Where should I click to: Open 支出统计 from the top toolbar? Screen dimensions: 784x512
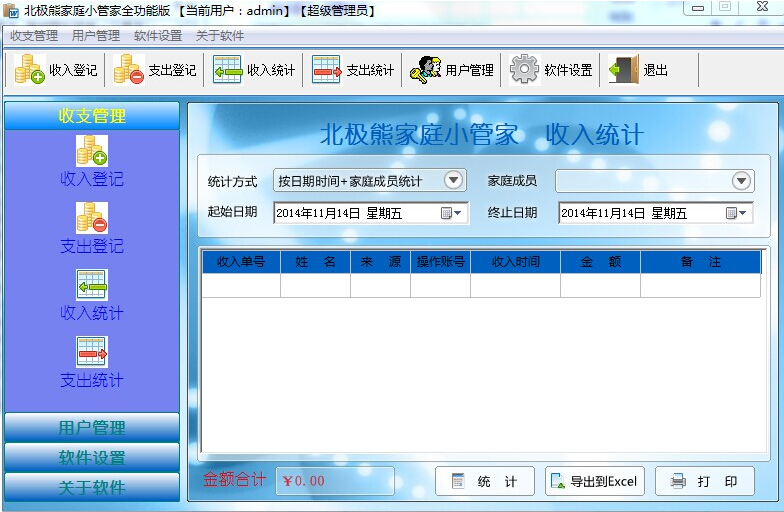pyautogui.click(x=352, y=70)
